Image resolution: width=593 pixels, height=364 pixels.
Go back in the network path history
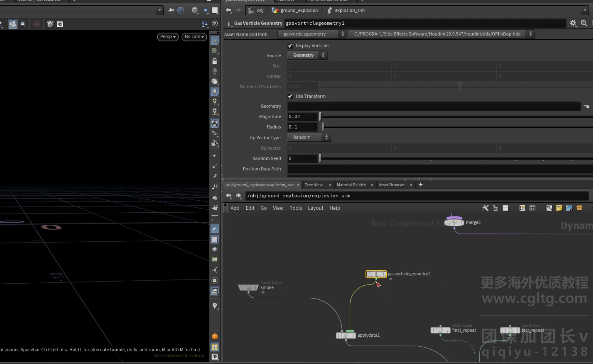[x=229, y=196]
